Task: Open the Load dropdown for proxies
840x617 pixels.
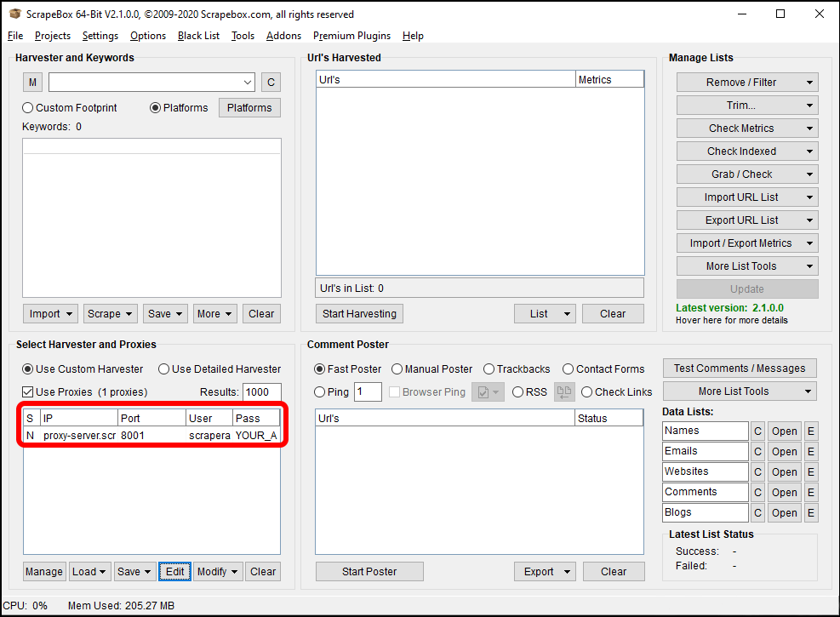Action: point(89,571)
